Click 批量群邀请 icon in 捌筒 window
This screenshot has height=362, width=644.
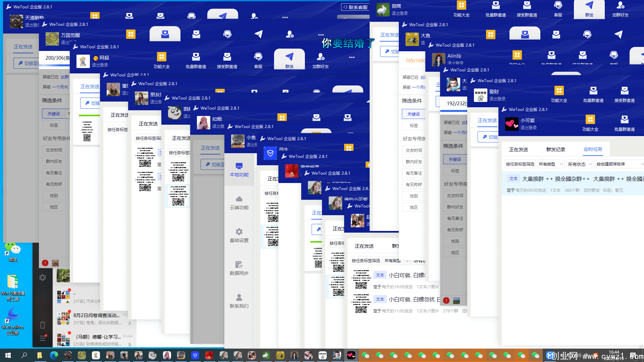tap(496, 9)
